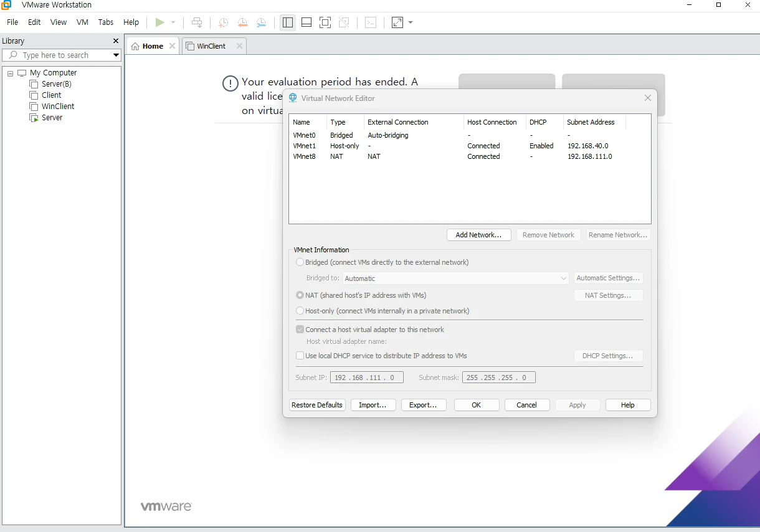The image size is (760, 532).
Task: Collapse the My Computer tree node
Action: pyautogui.click(x=11, y=74)
